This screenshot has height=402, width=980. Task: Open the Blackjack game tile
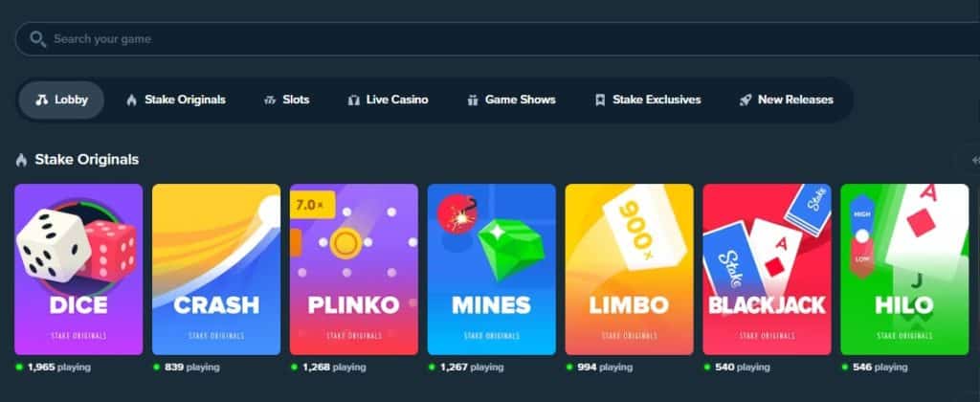[x=767, y=270]
